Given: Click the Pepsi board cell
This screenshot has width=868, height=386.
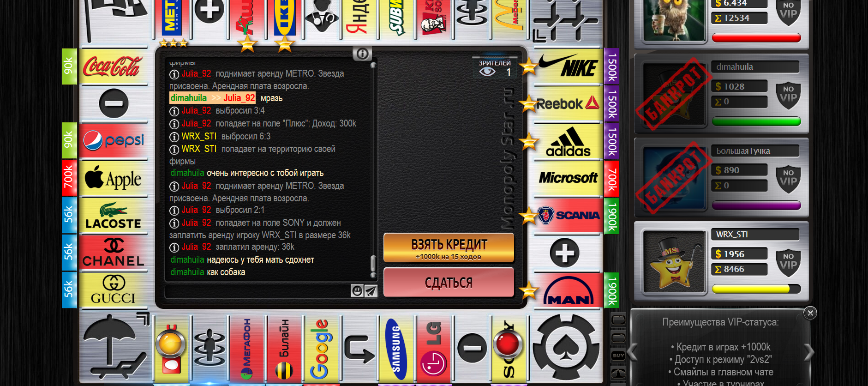Looking at the screenshot, I should (x=114, y=141).
